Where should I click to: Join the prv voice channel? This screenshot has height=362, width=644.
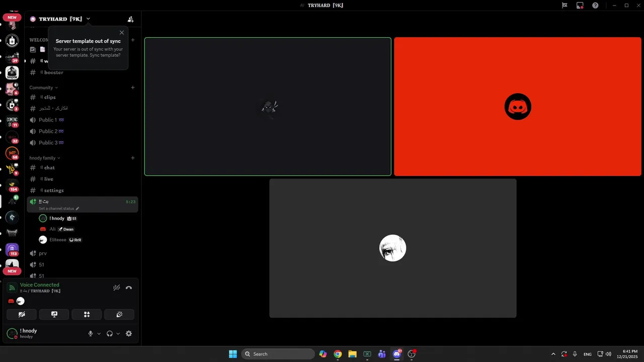pyautogui.click(x=83, y=253)
